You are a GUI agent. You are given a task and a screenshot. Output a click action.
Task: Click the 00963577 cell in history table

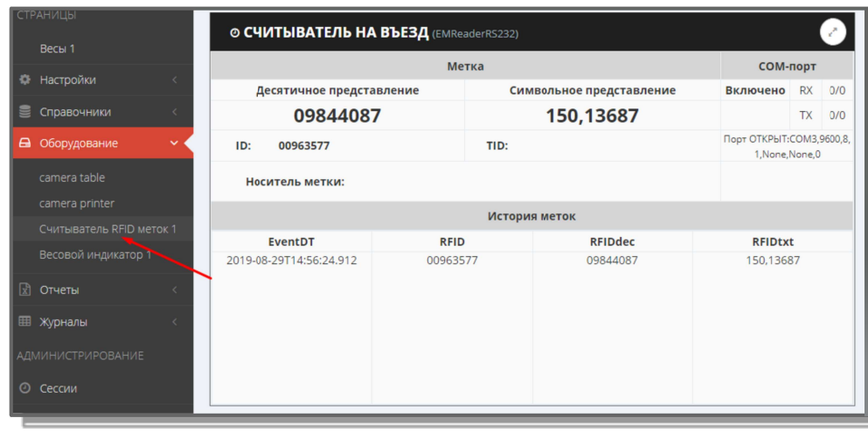point(452,261)
